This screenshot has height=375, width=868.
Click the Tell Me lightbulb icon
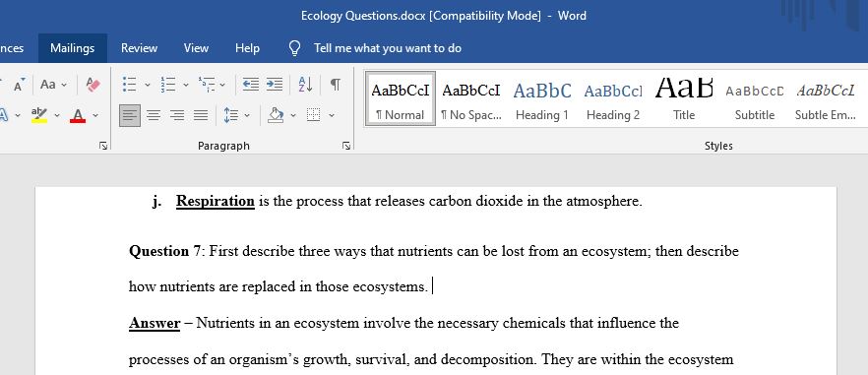(x=295, y=48)
